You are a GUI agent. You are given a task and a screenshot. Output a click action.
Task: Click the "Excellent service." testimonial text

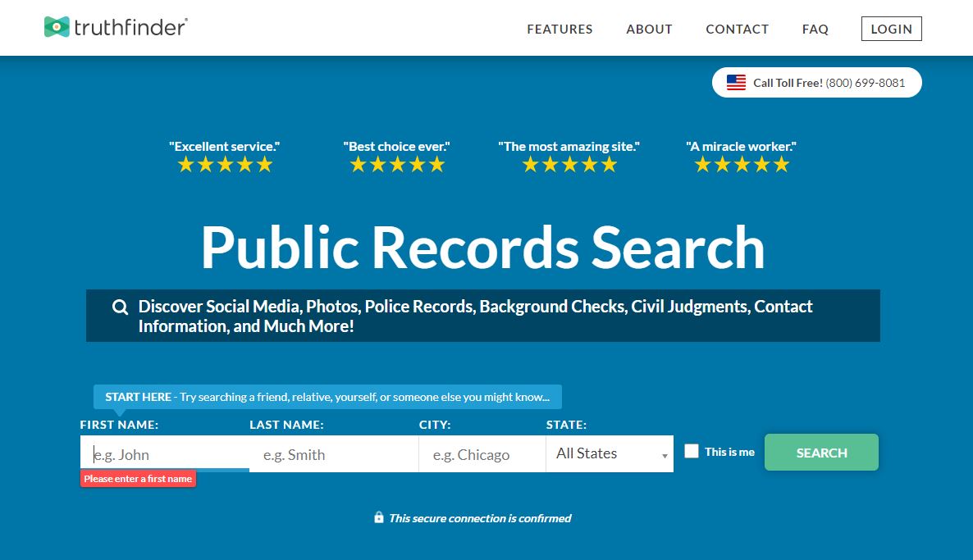coord(225,147)
